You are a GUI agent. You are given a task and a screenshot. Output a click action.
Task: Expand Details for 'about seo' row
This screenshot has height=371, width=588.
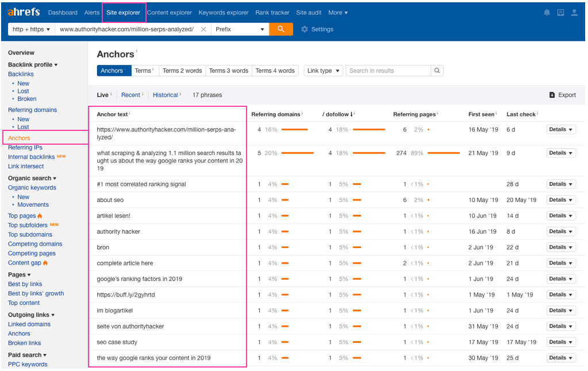[x=560, y=200]
